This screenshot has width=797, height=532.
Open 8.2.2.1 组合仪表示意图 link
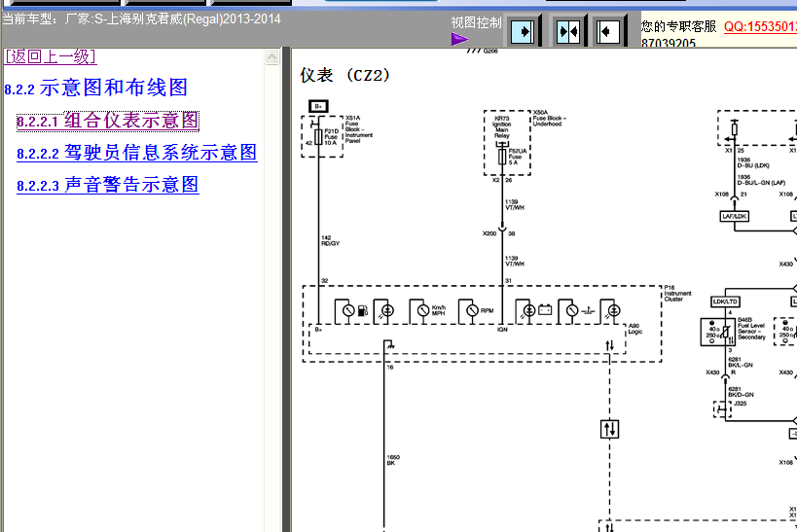click(x=107, y=121)
